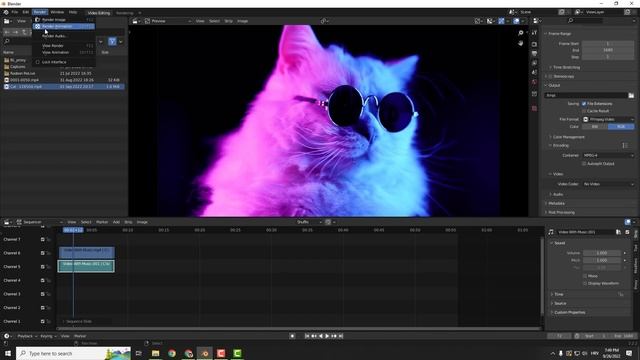Image resolution: width=640 pixels, height=360 pixels.
Task: Open the Window menu
Action: coord(57,12)
